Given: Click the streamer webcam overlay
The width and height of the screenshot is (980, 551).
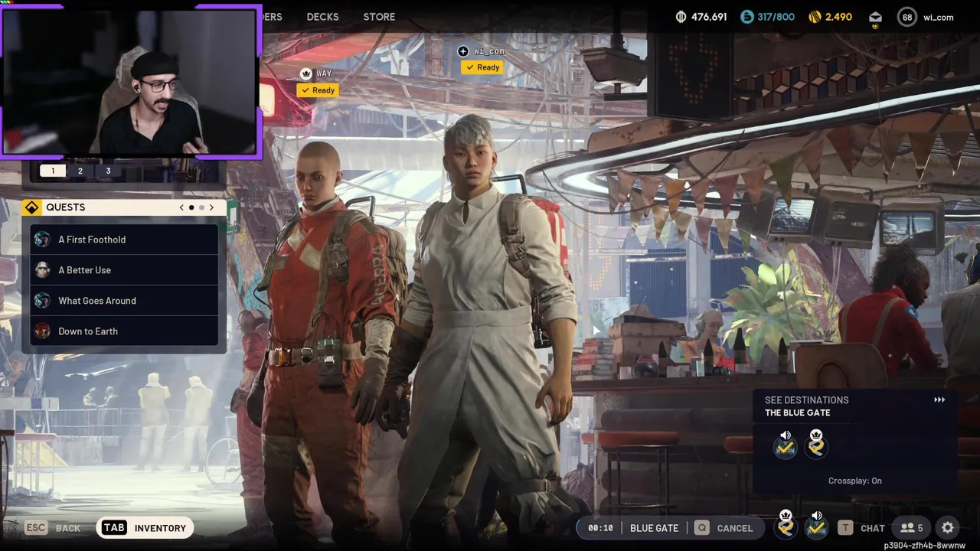Looking at the screenshot, I should pyautogui.click(x=131, y=80).
